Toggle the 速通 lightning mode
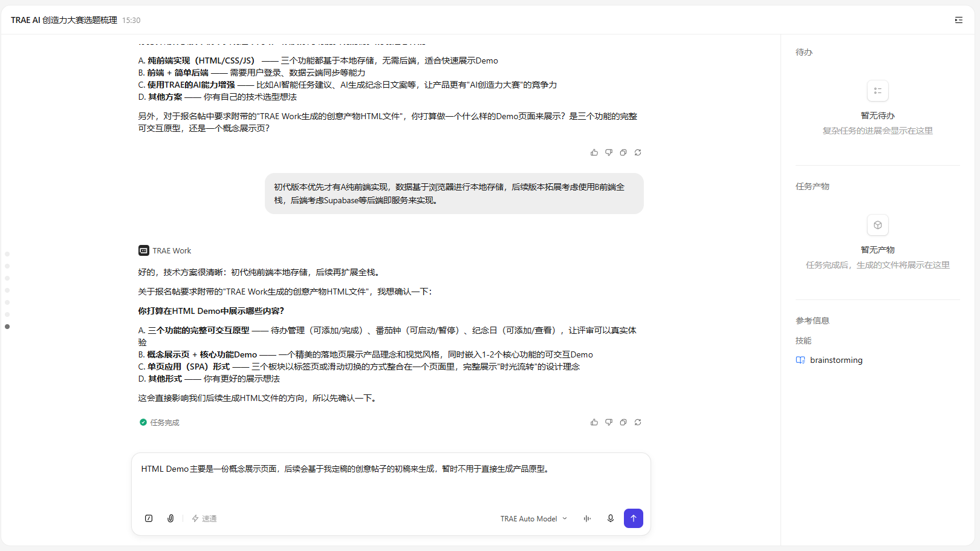 [x=204, y=518]
